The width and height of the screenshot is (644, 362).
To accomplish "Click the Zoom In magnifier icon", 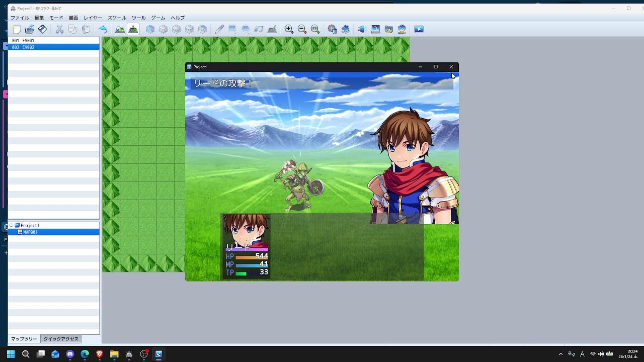I will 289,29.
